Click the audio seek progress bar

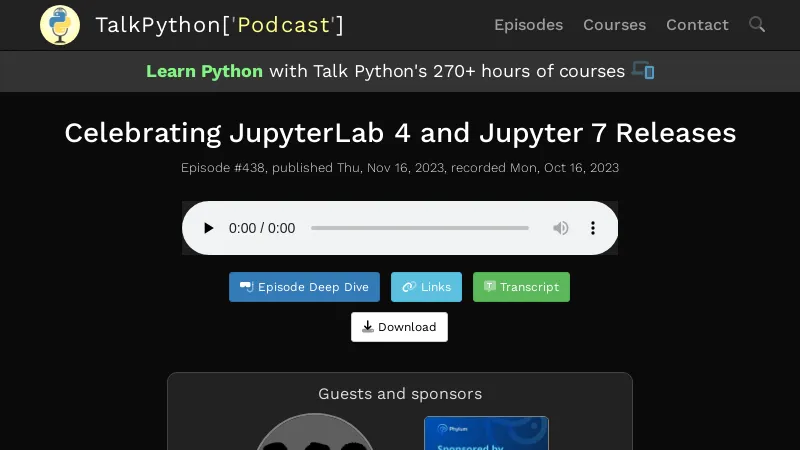click(419, 228)
